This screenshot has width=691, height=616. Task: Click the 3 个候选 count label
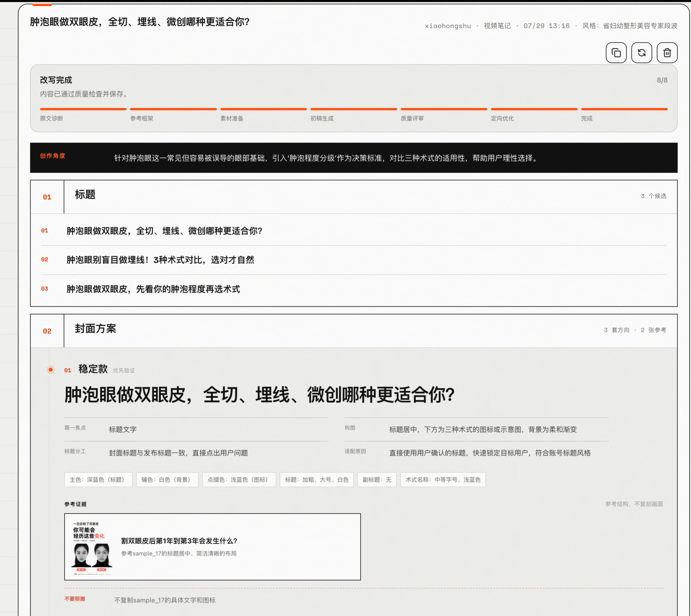(x=653, y=196)
